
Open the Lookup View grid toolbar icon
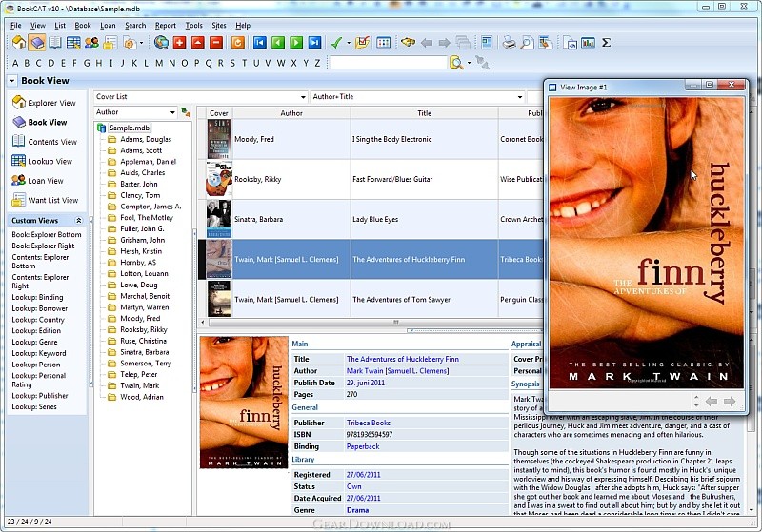tap(73, 43)
